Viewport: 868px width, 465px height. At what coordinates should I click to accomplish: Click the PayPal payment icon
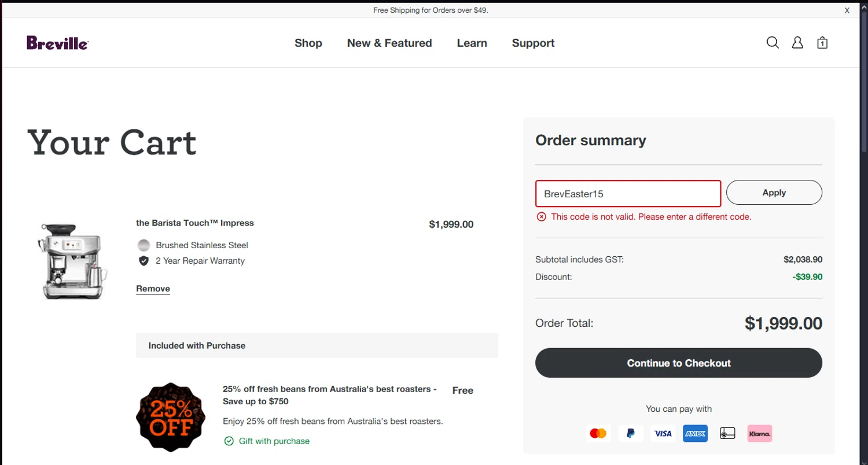[630, 433]
